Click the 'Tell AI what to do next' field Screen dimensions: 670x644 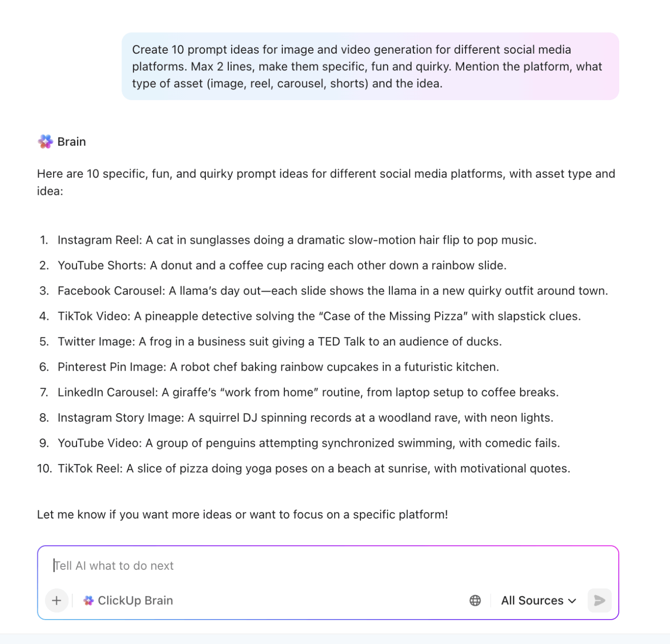pyautogui.click(x=191, y=565)
